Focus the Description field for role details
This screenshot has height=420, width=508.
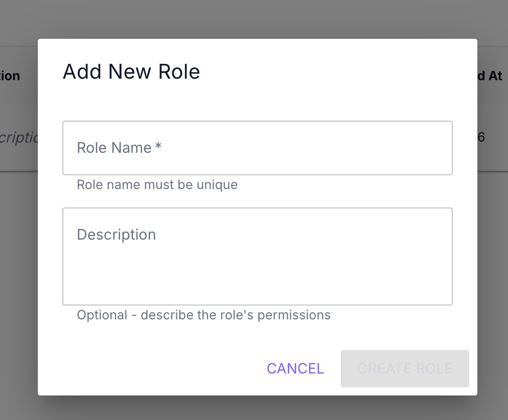point(257,255)
